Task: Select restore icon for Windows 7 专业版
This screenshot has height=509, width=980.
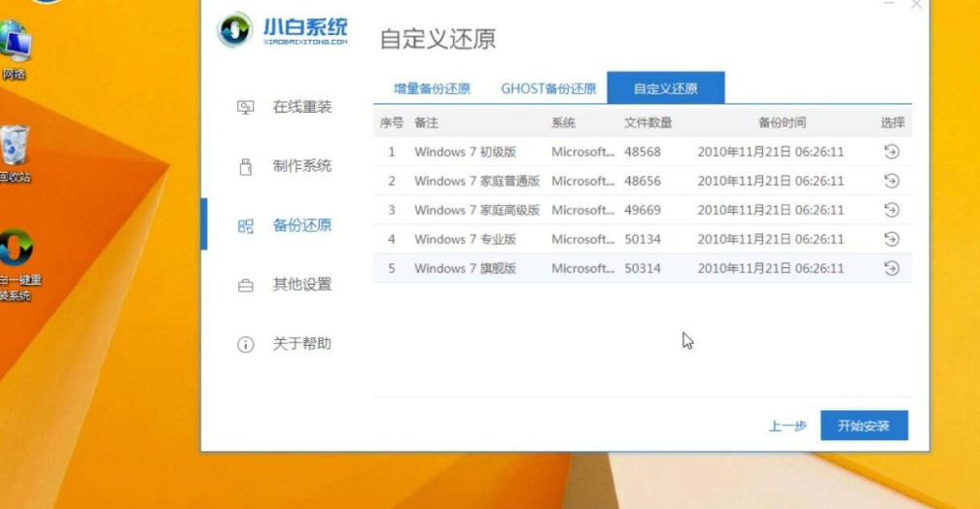Action: 892,239
